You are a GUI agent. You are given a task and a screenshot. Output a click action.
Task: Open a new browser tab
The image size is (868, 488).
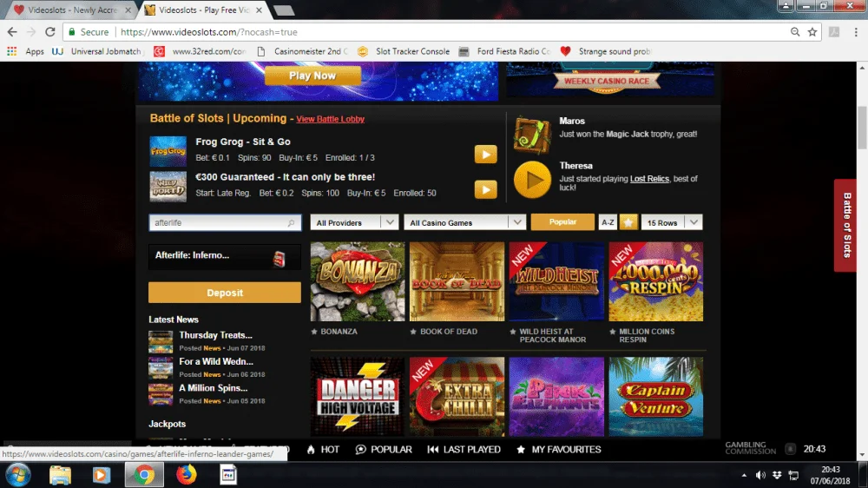pos(284,10)
